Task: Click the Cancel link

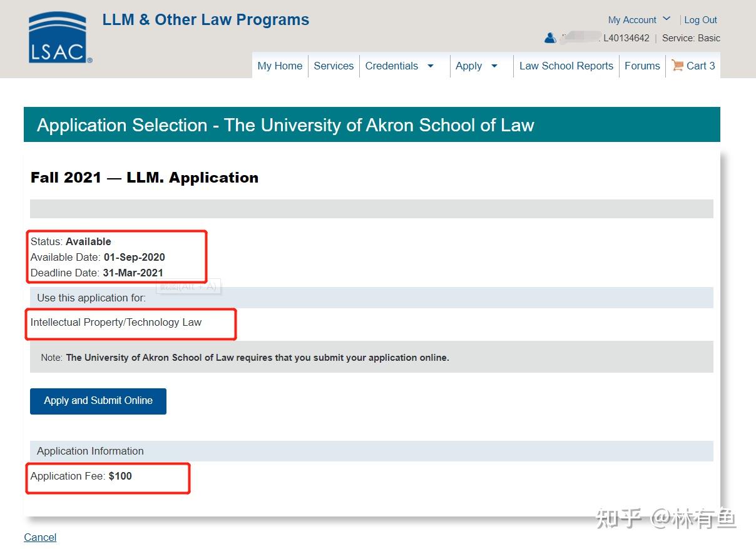Action: pos(39,536)
